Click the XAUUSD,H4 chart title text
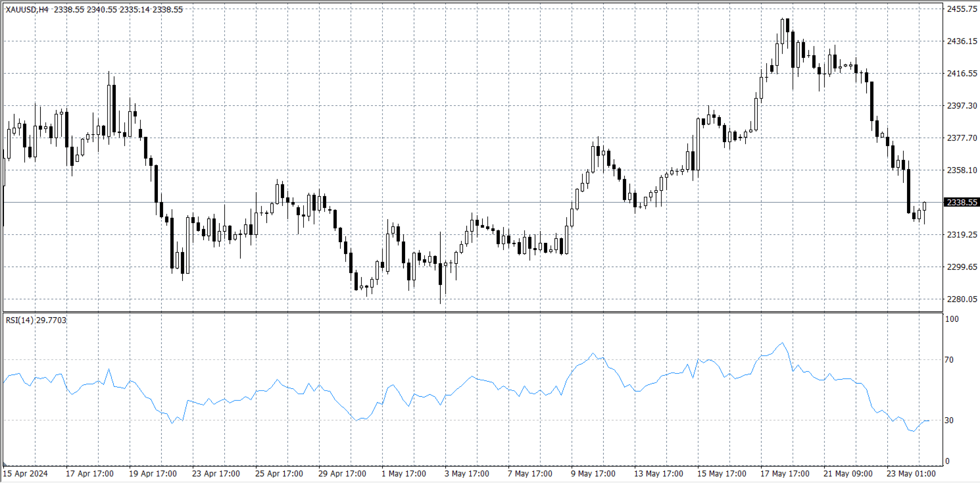The width and height of the screenshot is (980, 483). coord(27,9)
